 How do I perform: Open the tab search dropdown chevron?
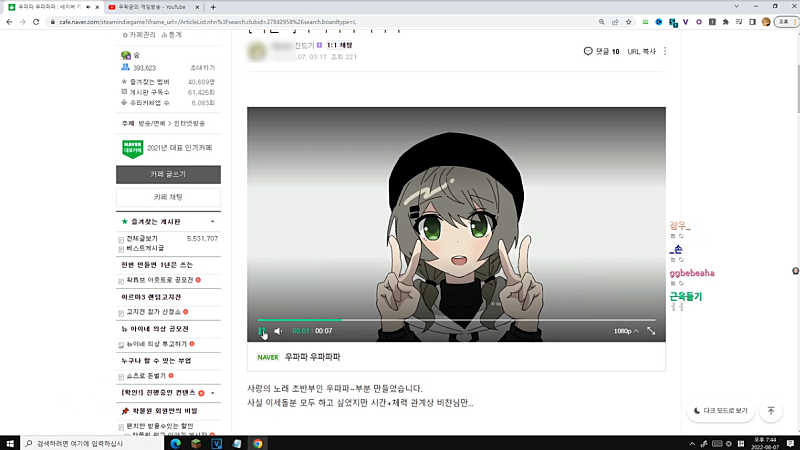736,7
